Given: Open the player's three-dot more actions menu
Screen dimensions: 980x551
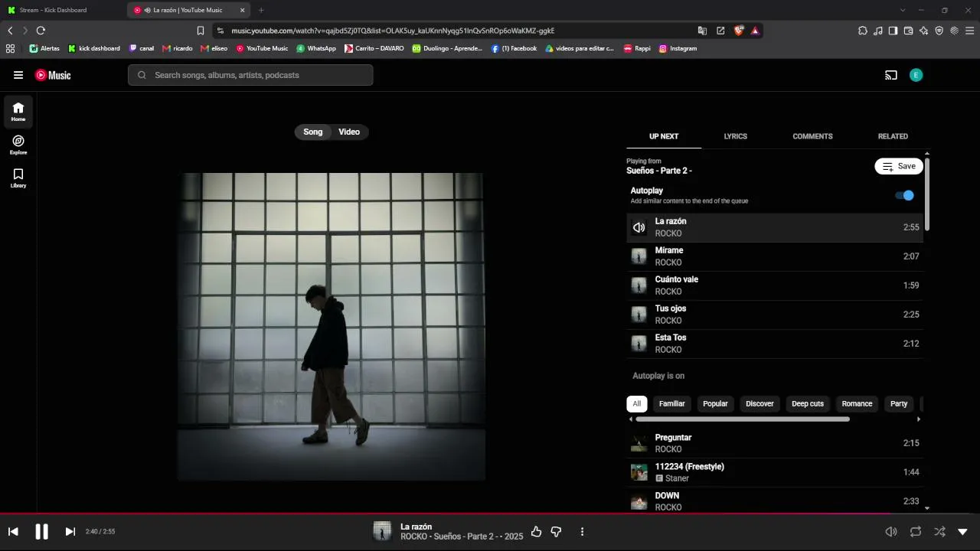Looking at the screenshot, I should 582,532.
